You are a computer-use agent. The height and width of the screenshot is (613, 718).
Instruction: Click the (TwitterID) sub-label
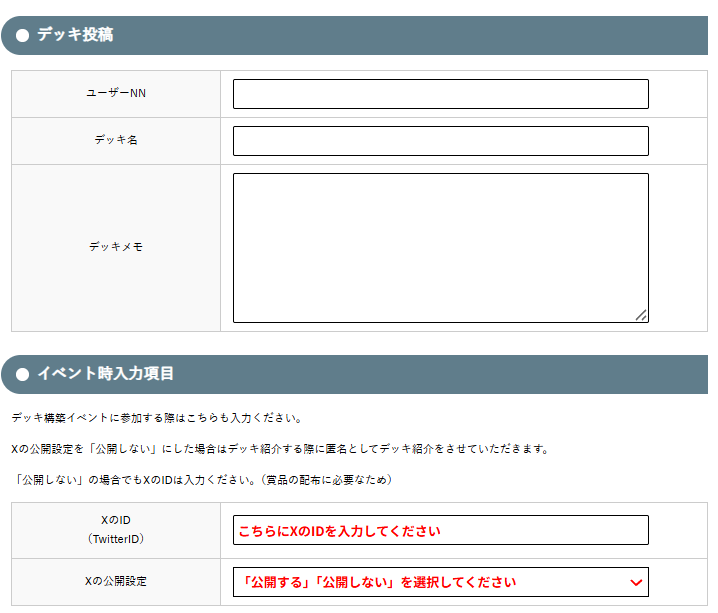(x=116, y=539)
